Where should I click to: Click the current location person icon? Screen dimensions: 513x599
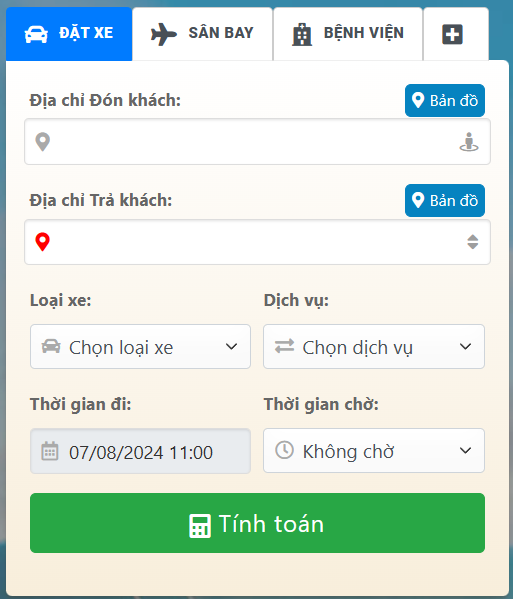[x=469, y=142]
